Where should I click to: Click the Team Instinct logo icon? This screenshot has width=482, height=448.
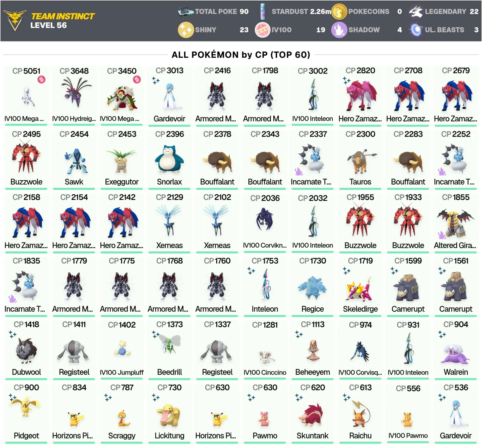[x=15, y=20]
